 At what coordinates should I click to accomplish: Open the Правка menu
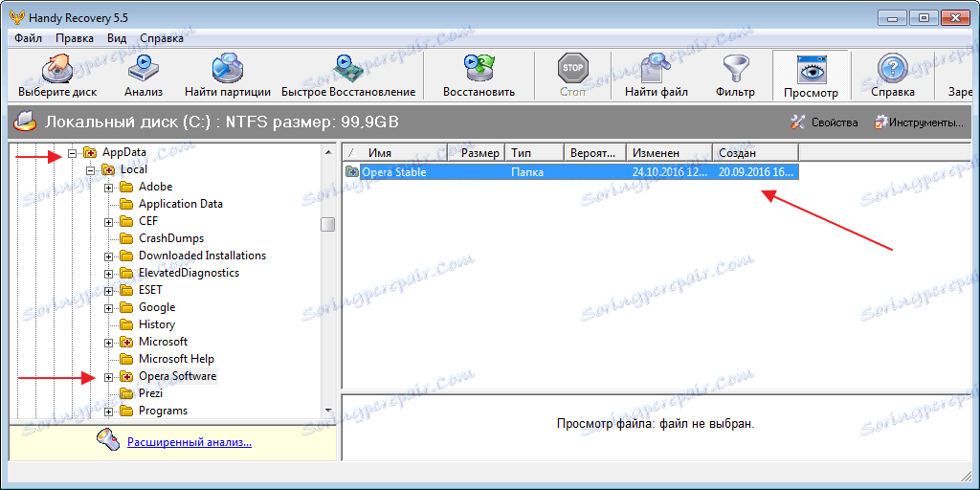75,38
